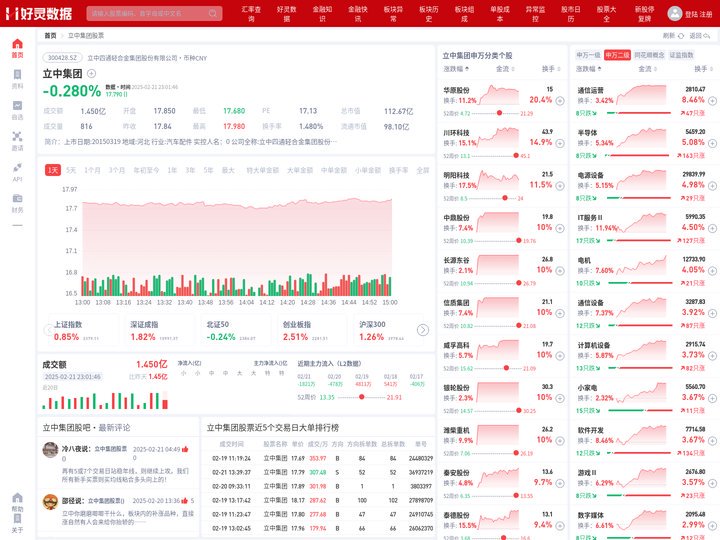Viewport: 720px width, 540px height.
Task: Open 汇率查询 in top navigation
Action: [x=251, y=14]
